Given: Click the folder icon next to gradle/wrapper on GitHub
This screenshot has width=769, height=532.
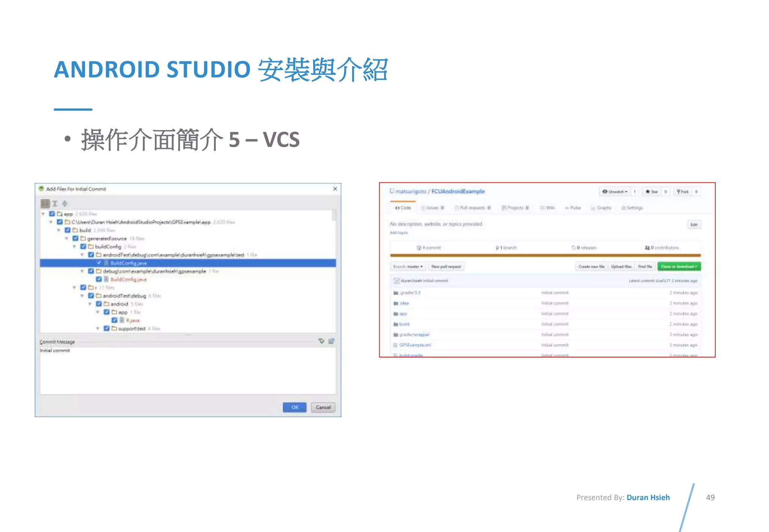Looking at the screenshot, I should click(x=395, y=335).
